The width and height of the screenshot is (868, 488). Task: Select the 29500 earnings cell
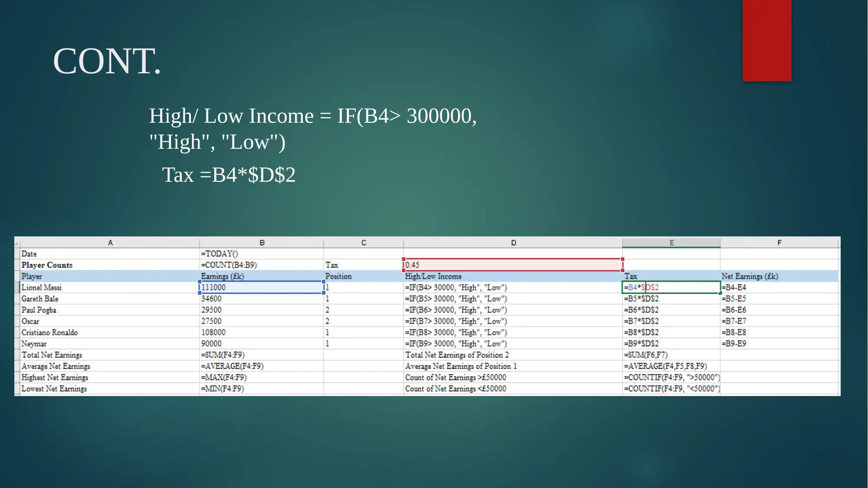(x=262, y=310)
